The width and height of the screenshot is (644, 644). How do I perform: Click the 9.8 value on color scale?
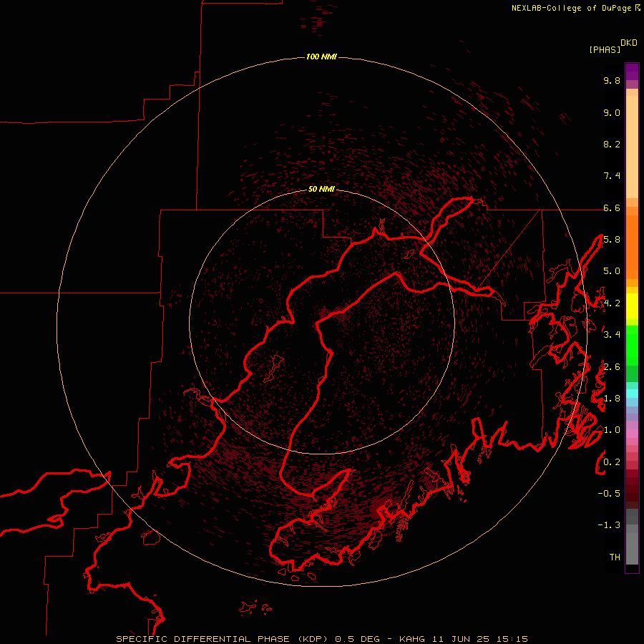click(612, 80)
